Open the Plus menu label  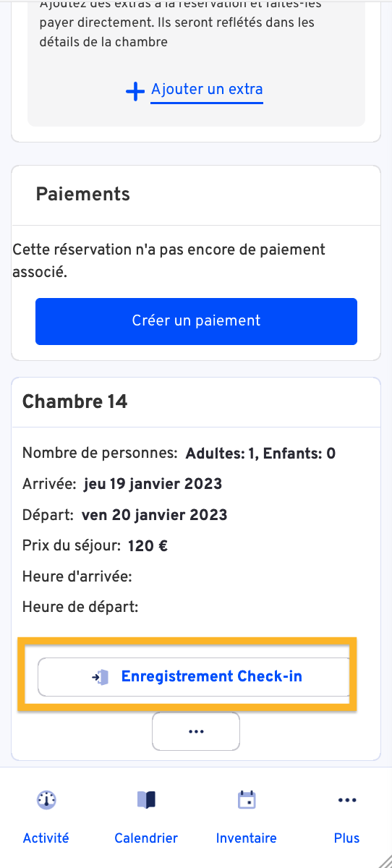[347, 838]
